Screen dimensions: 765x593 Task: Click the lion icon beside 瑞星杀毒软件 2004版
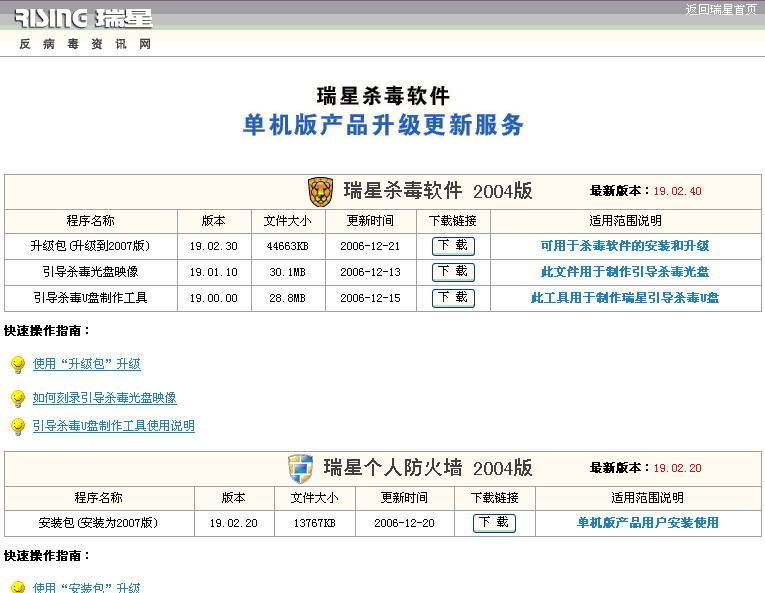coord(321,192)
